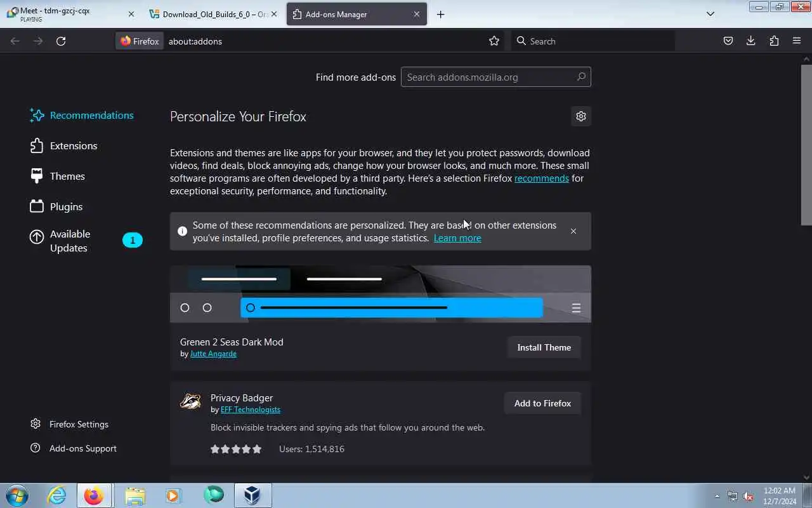Viewport: 812px width, 508px height.
Task: Open the Extensions category
Action: (x=63, y=145)
